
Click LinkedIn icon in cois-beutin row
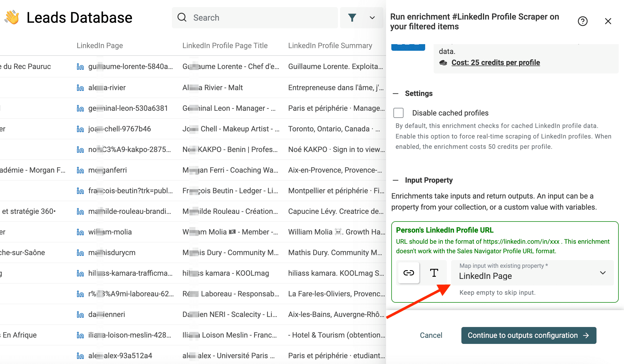[80, 191]
